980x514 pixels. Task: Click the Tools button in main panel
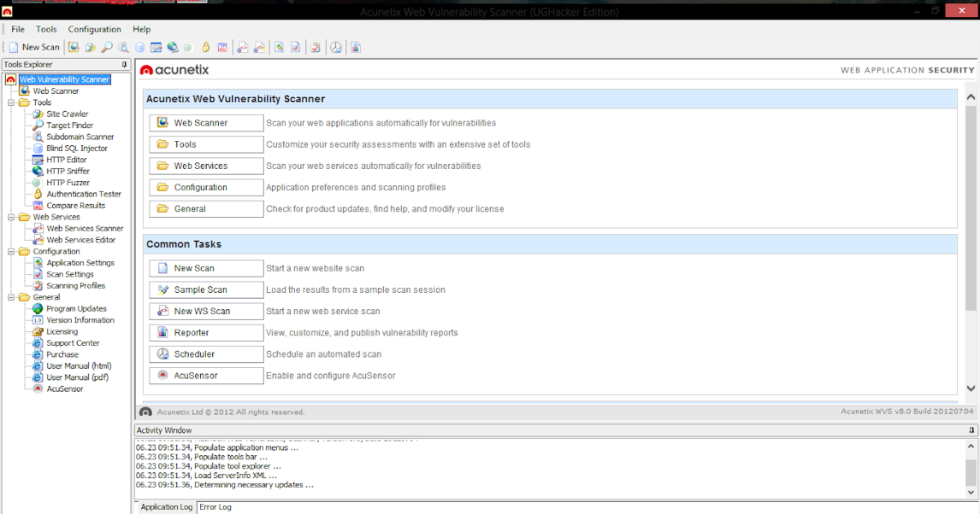206,144
